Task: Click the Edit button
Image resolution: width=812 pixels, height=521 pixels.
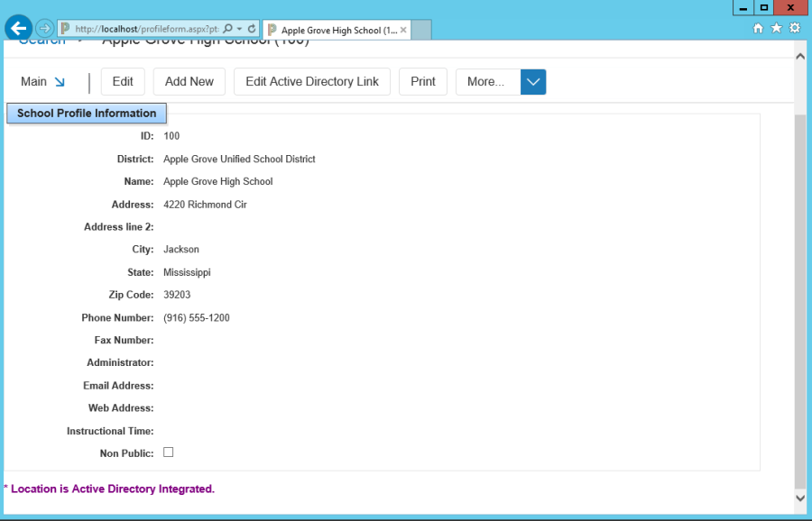Action: [x=123, y=82]
